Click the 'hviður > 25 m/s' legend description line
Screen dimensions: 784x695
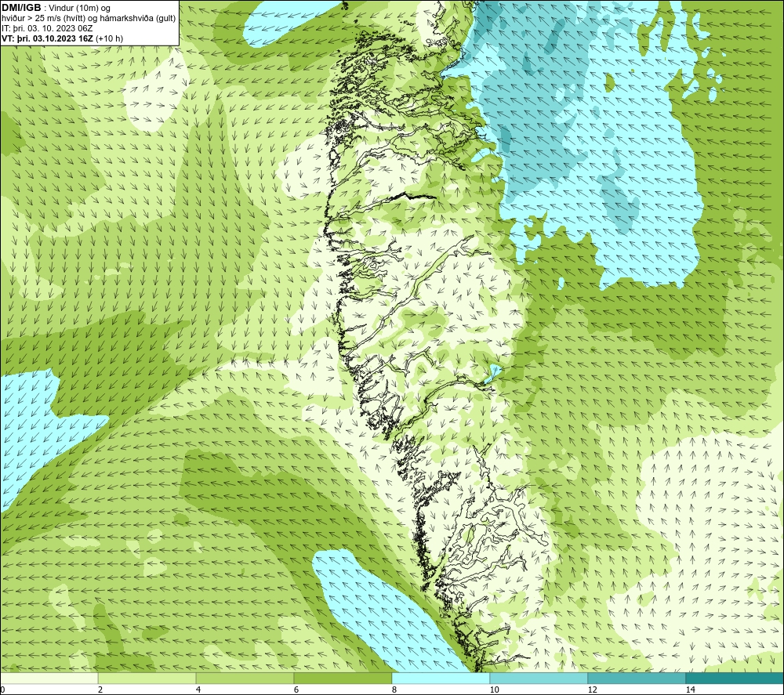[x=89, y=19]
